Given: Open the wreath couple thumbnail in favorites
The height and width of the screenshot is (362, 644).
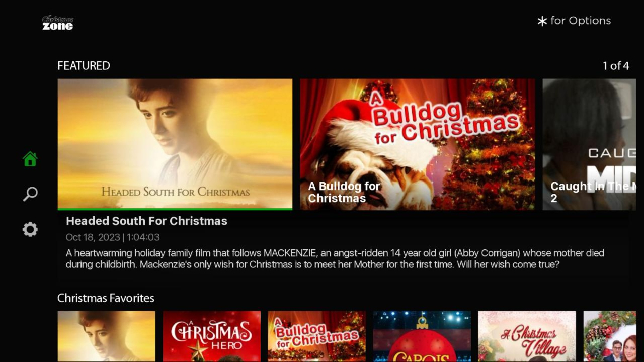Looking at the screenshot, I should click(x=610, y=336).
